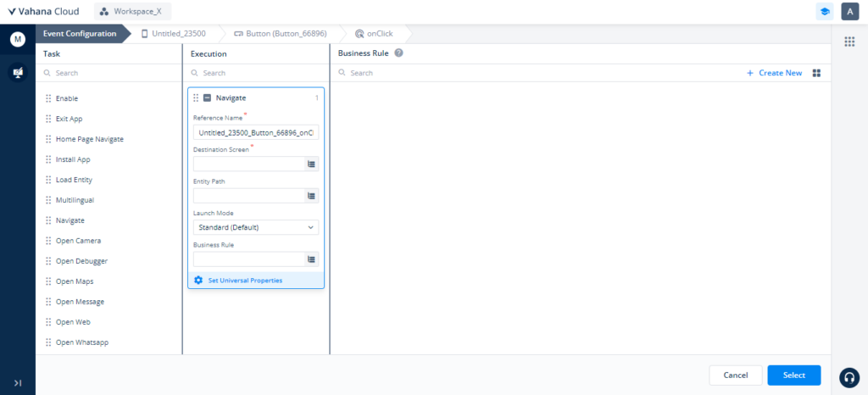
Task: Open Entity Path list picker icon
Action: point(312,195)
